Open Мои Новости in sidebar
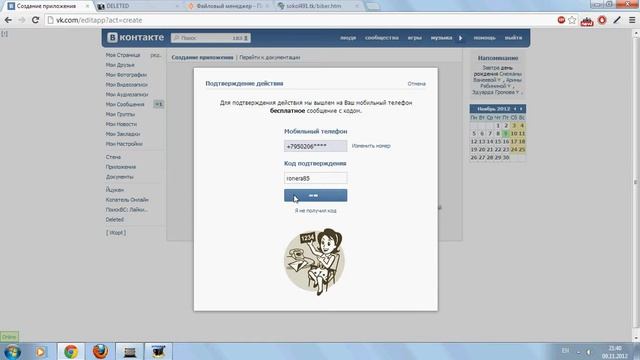Viewport: 640px width, 360px height. (121, 124)
